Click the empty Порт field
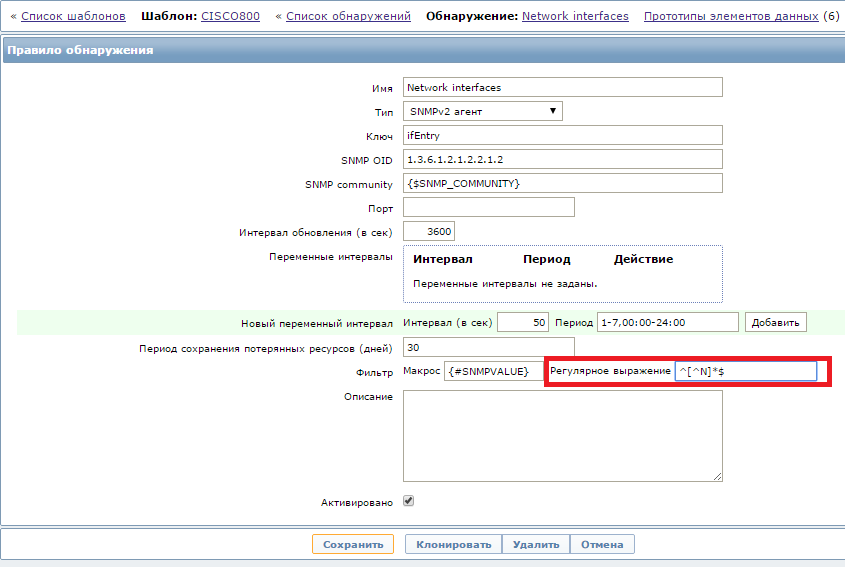 [x=488, y=207]
